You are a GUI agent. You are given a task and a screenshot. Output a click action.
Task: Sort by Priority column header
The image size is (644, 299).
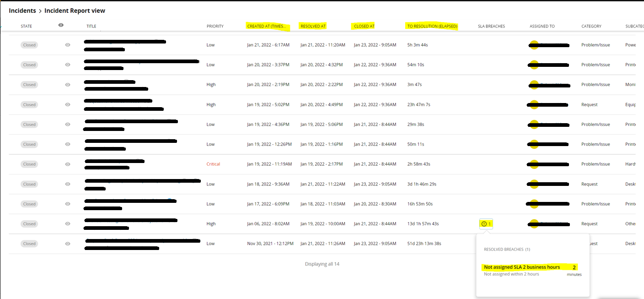215,26
